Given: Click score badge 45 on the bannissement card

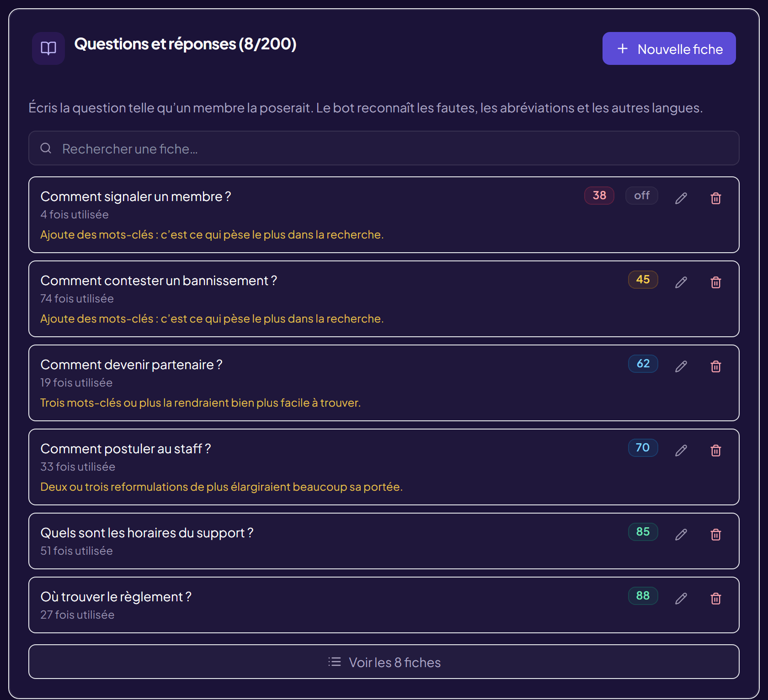Looking at the screenshot, I should (x=643, y=280).
